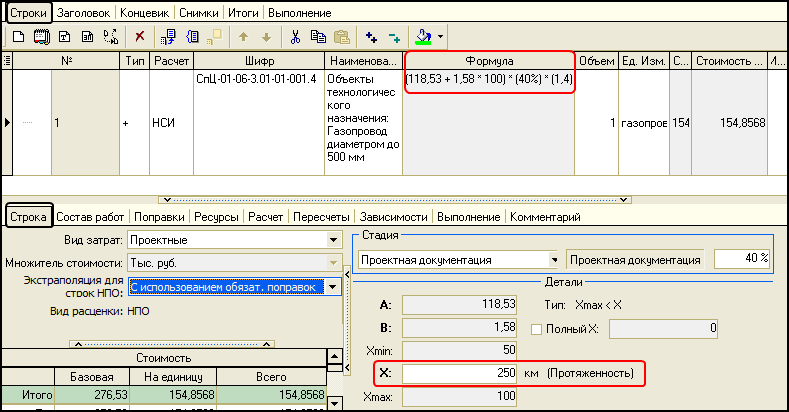Click the move up arrow icon
The image size is (789, 412).
(x=243, y=37)
